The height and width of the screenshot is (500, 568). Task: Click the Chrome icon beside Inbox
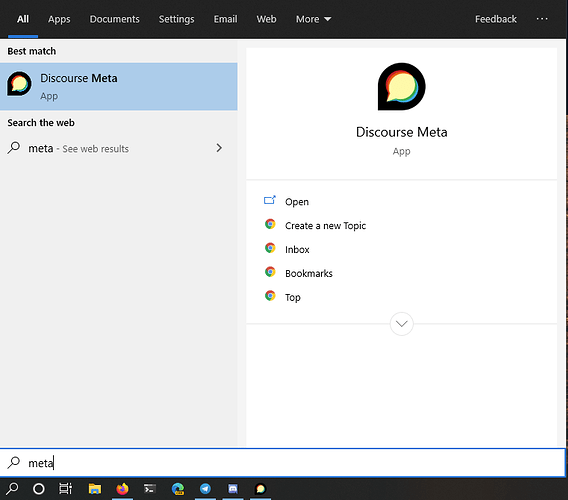pos(270,248)
